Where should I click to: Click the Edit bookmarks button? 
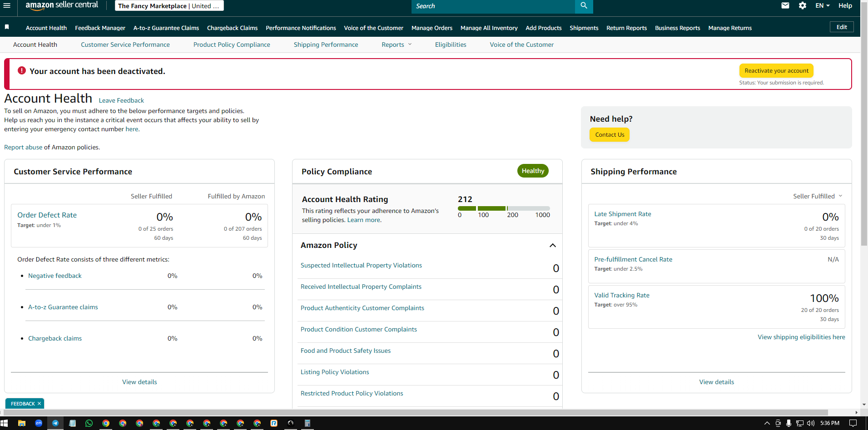[842, 27]
